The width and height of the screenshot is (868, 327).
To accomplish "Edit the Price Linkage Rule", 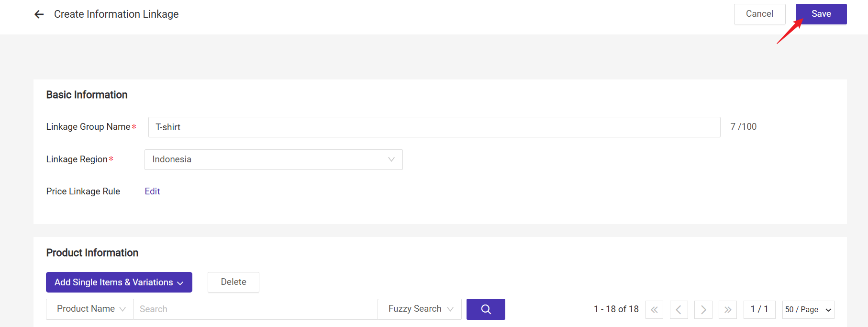I will (x=152, y=192).
